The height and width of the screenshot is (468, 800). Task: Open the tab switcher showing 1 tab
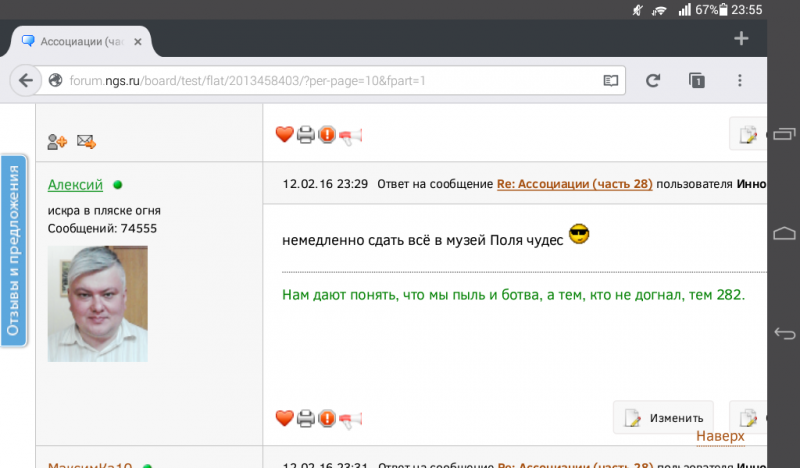point(697,80)
